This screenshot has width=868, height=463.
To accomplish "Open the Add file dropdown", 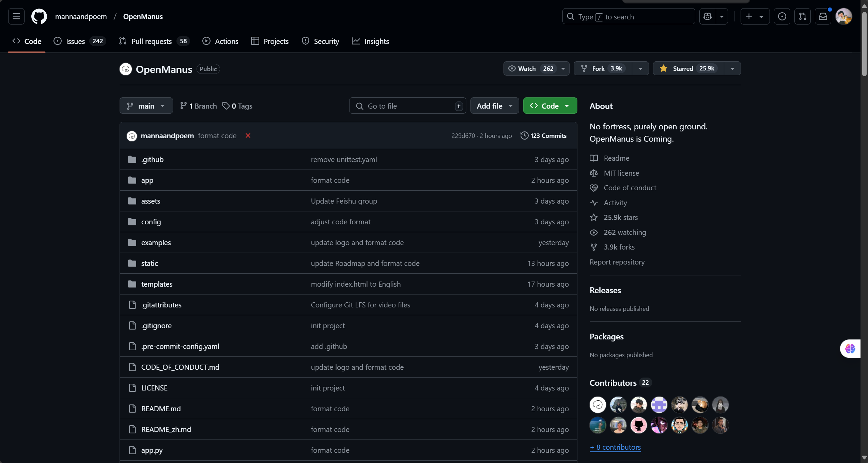I will (x=494, y=106).
